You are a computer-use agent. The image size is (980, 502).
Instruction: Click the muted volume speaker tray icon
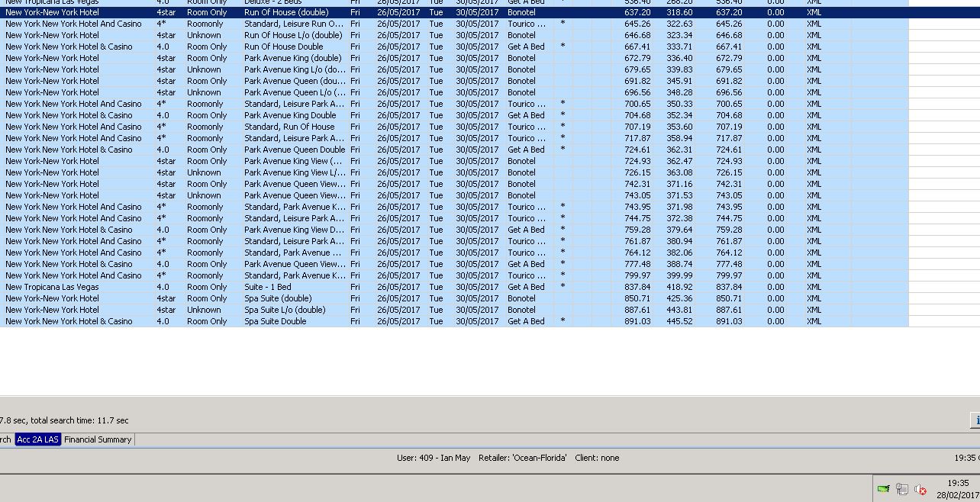[x=920, y=489]
